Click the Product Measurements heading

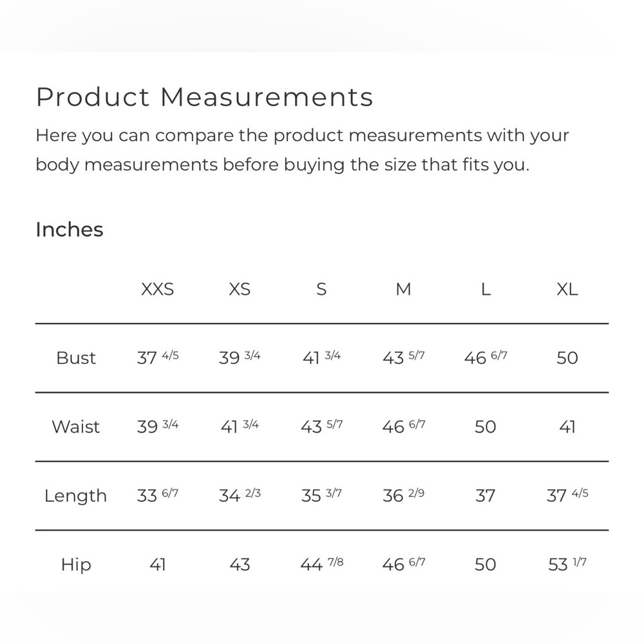[x=204, y=97]
